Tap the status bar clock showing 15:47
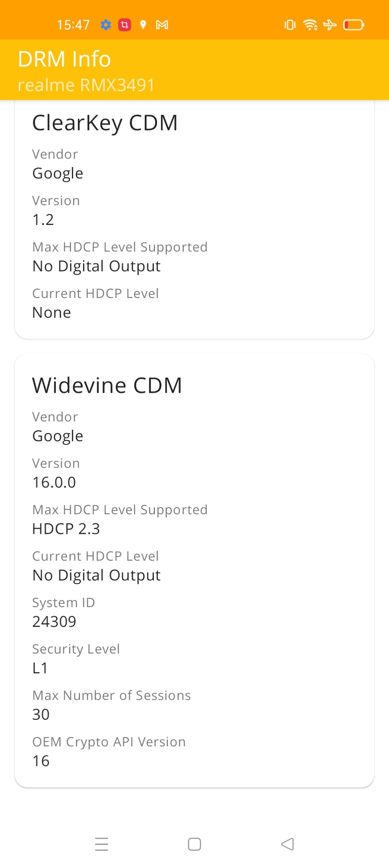This screenshot has height=868, width=389. point(73,25)
